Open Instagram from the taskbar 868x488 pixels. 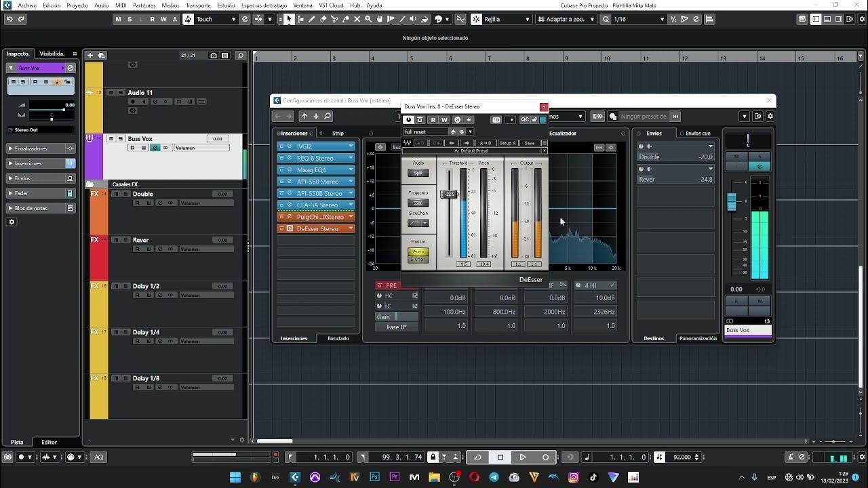574,477
